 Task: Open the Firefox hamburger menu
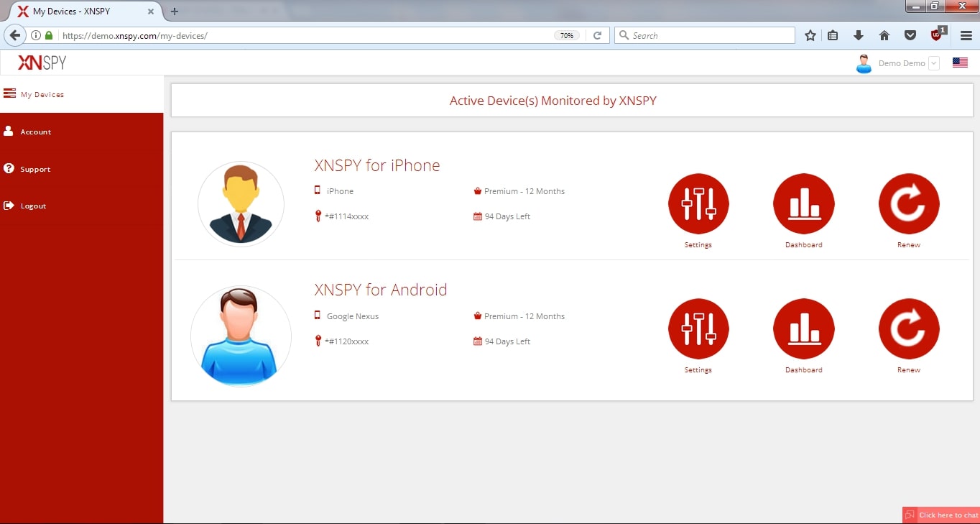click(966, 35)
